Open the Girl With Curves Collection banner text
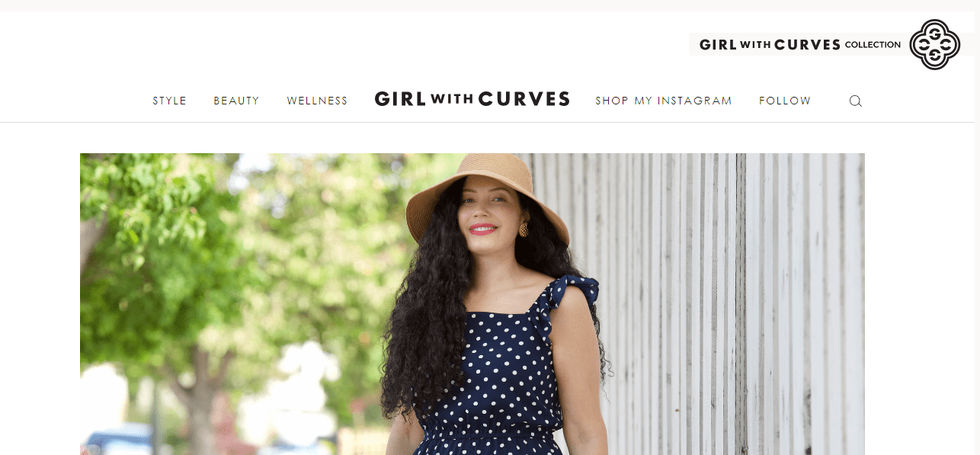This screenshot has width=980, height=455. 799,44
